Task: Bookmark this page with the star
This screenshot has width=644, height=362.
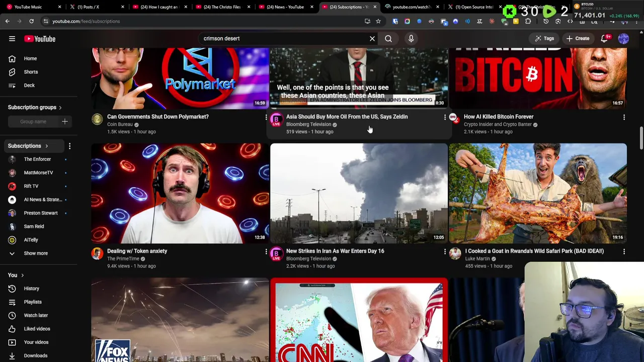Action: [378, 21]
